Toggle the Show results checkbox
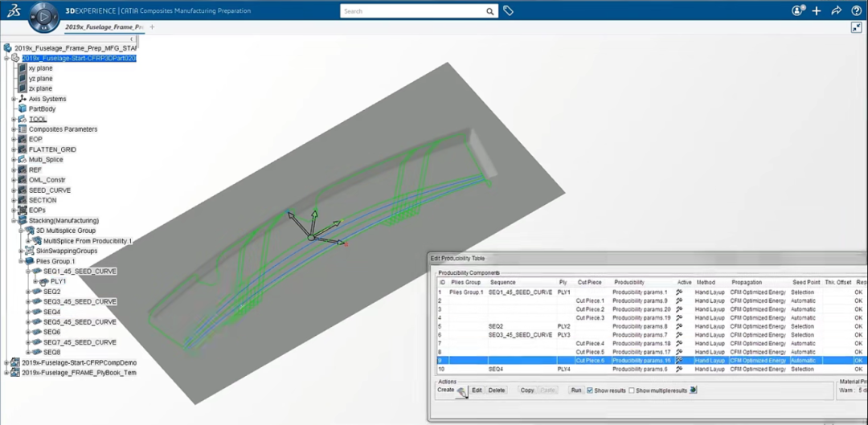Viewport: 868px width, 425px height. coord(590,390)
